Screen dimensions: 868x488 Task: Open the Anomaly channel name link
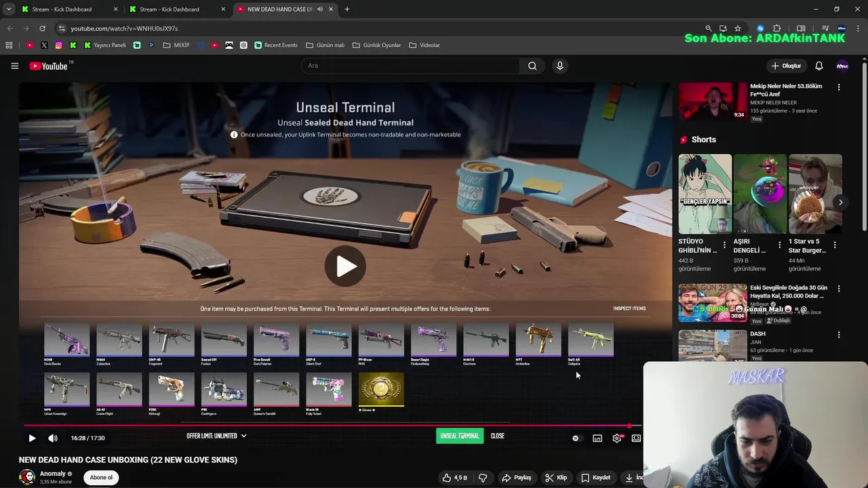coord(53,474)
